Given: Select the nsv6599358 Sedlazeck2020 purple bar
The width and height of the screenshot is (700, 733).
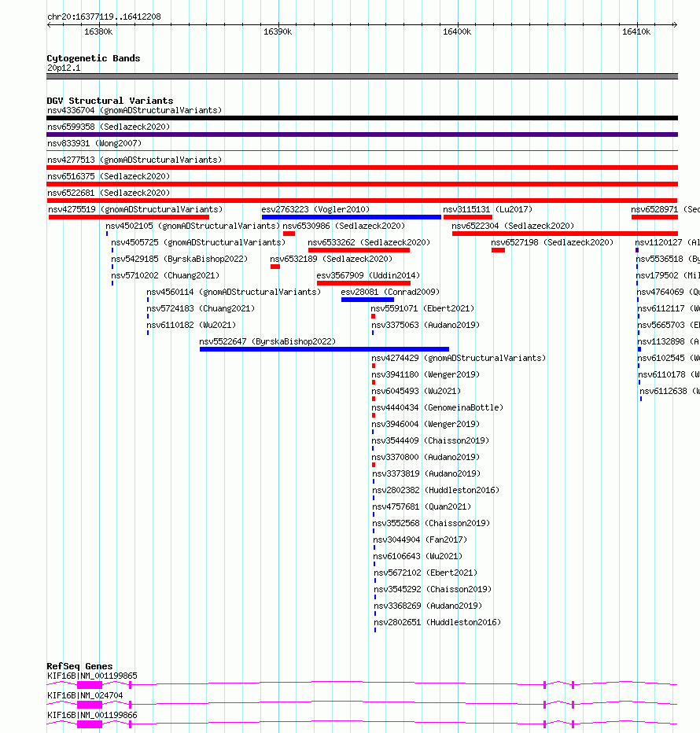Looking at the screenshot, I should pyautogui.click(x=362, y=134).
